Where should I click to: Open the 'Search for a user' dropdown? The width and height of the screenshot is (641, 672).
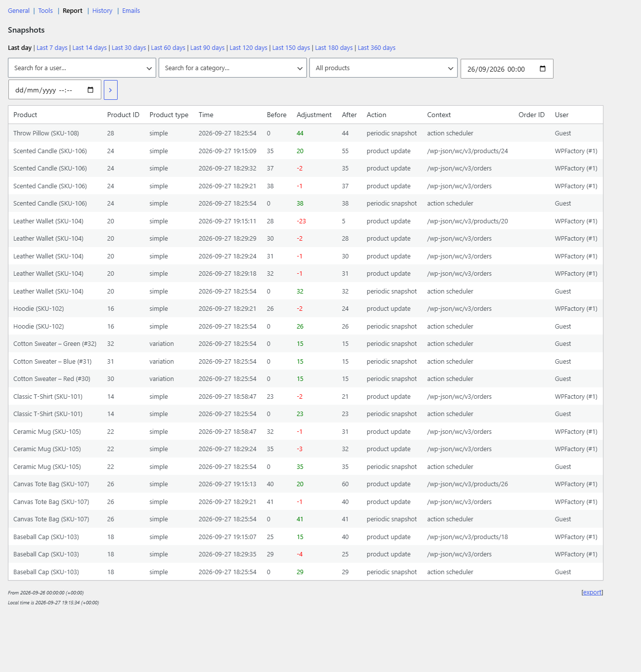coord(82,68)
